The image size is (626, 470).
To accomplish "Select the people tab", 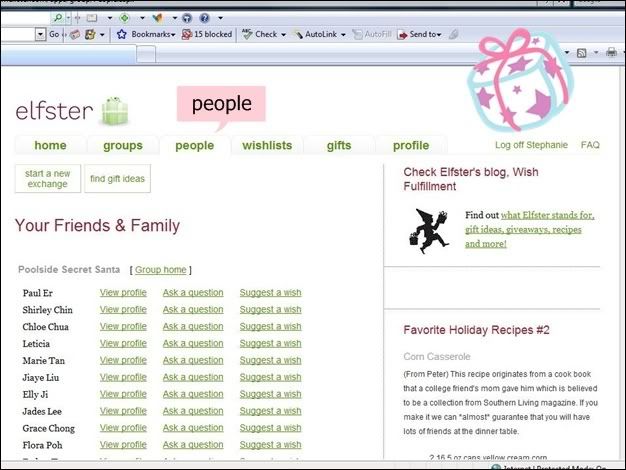I will click(194, 145).
